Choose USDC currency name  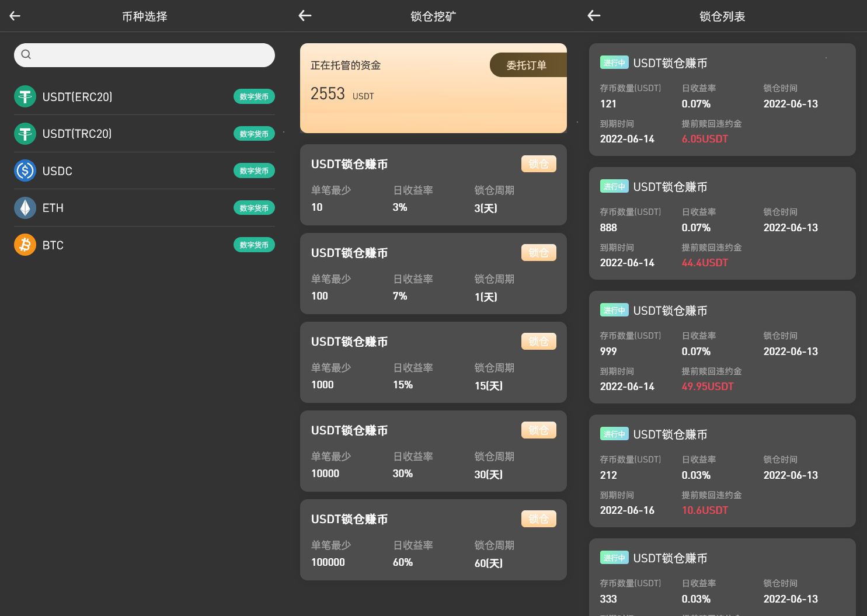click(x=57, y=171)
